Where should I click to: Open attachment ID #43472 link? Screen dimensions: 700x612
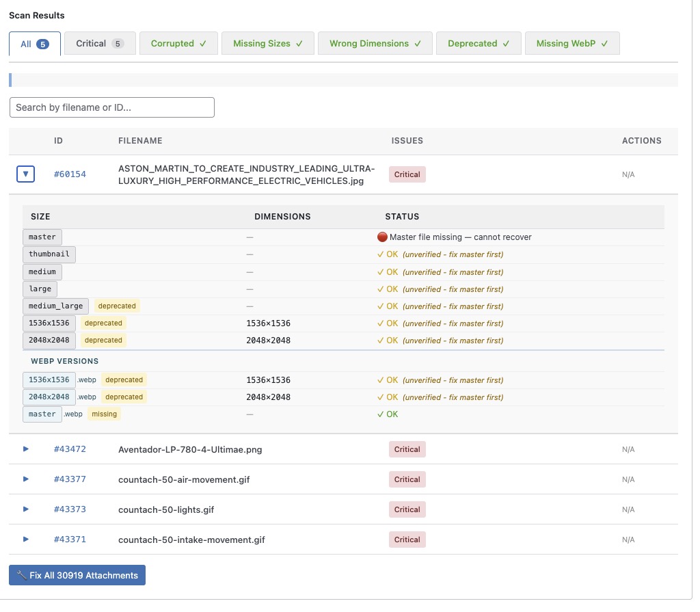(70, 449)
